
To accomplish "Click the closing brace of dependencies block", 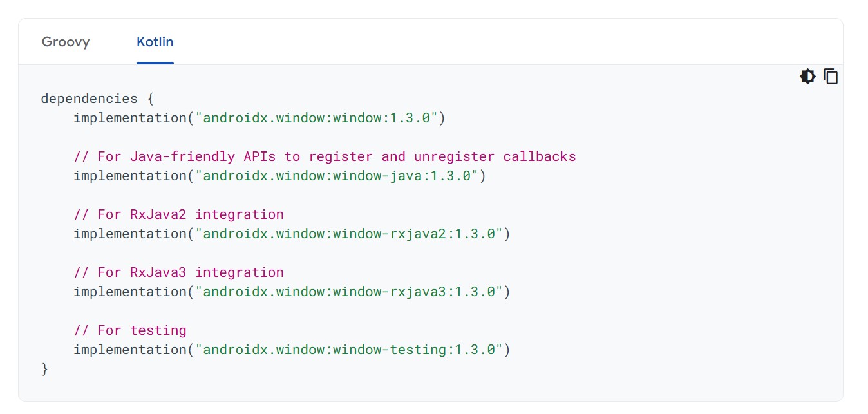I will coord(44,369).
